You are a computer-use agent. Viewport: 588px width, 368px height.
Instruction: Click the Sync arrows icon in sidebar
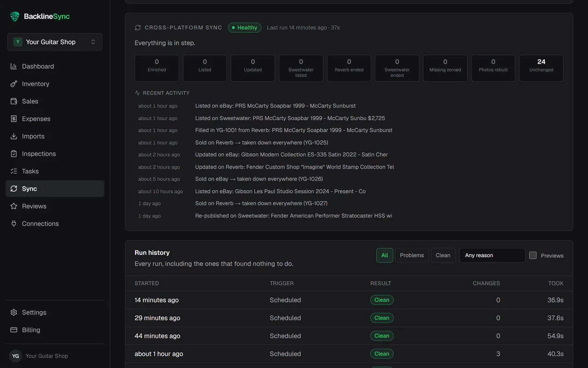tap(14, 189)
